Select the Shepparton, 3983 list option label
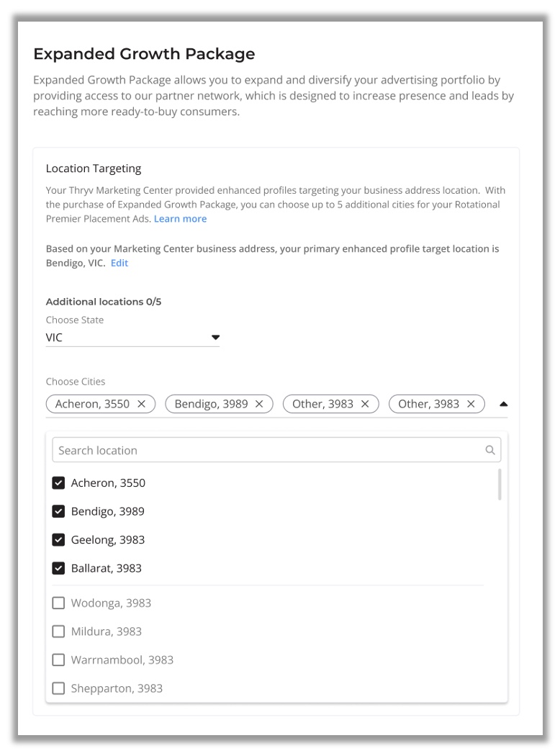560x756 pixels. coord(117,689)
